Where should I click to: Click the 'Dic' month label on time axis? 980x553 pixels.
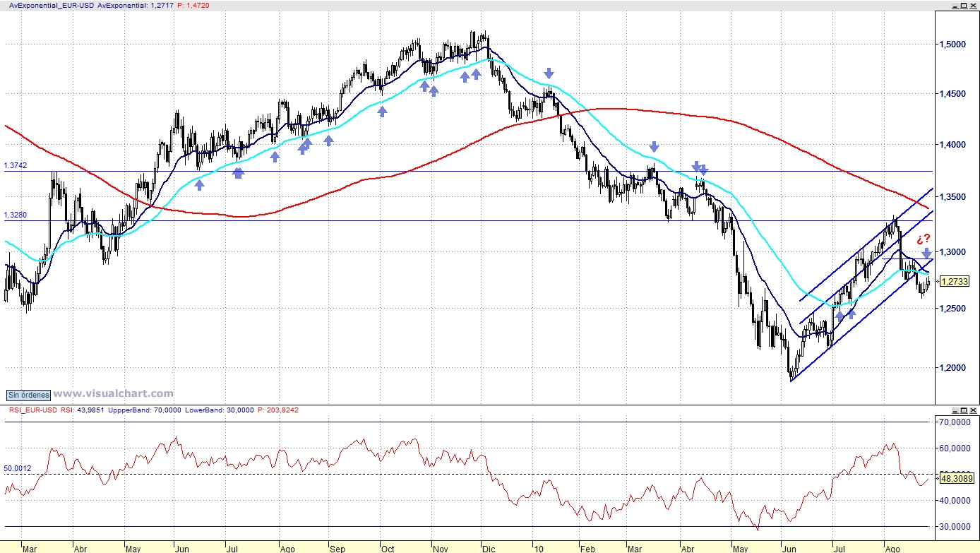click(488, 548)
